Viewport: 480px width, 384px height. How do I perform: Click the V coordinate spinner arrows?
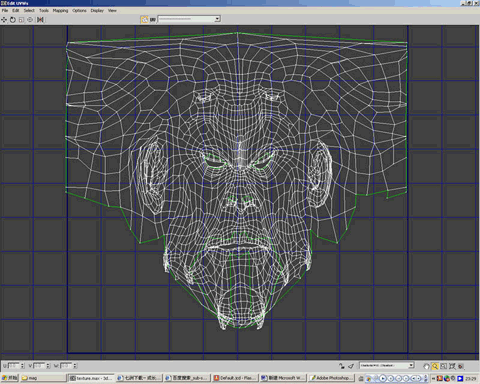point(48,366)
